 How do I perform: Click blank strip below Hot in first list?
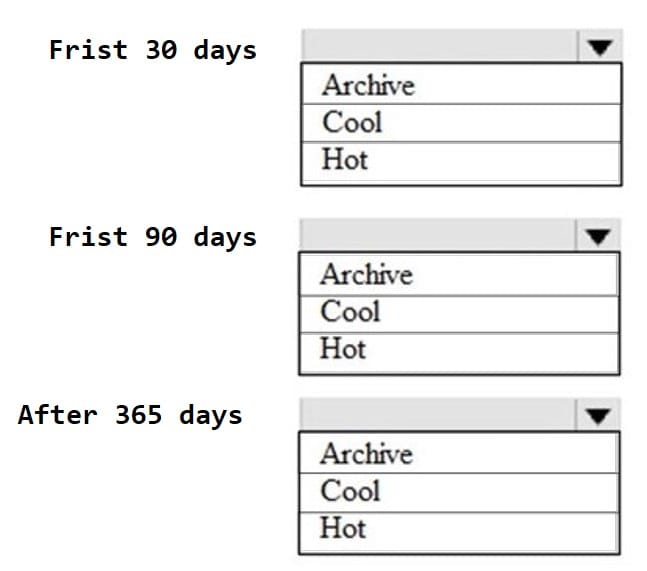click(x=461, y=180)
